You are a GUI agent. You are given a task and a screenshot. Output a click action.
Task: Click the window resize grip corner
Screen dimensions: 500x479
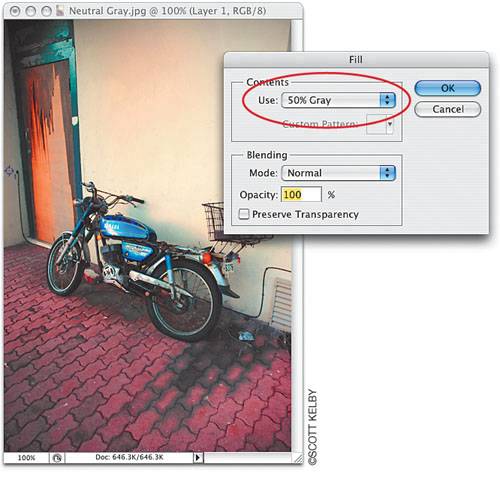tap(298, 458)
